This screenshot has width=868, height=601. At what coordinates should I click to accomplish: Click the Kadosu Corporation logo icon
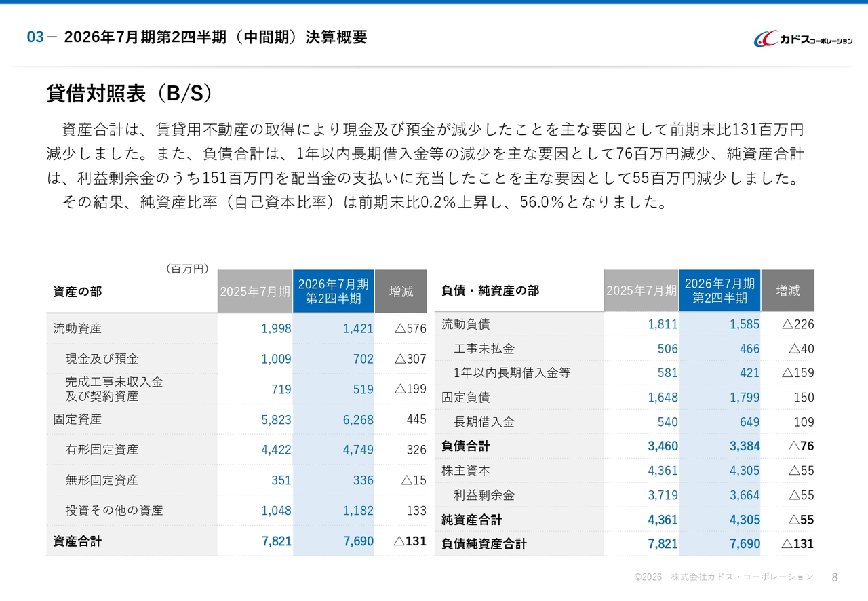pos(766,39)
